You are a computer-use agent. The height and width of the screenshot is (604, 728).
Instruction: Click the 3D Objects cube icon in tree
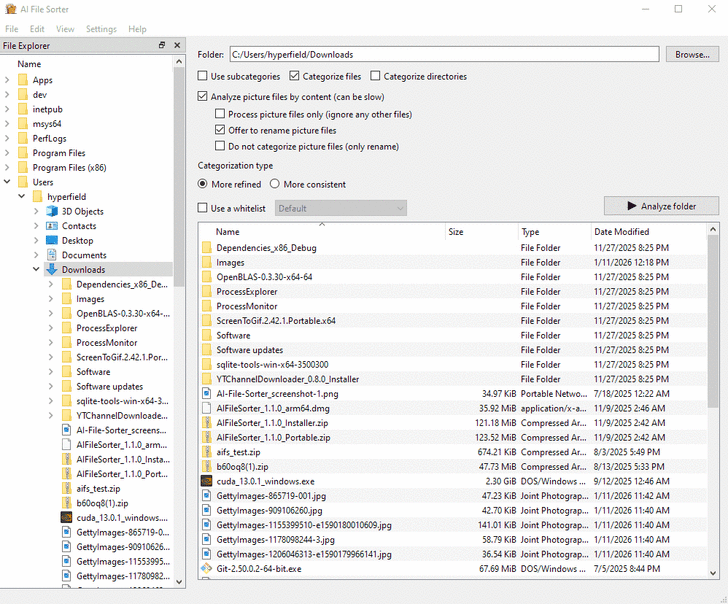(x=52, y=211)
